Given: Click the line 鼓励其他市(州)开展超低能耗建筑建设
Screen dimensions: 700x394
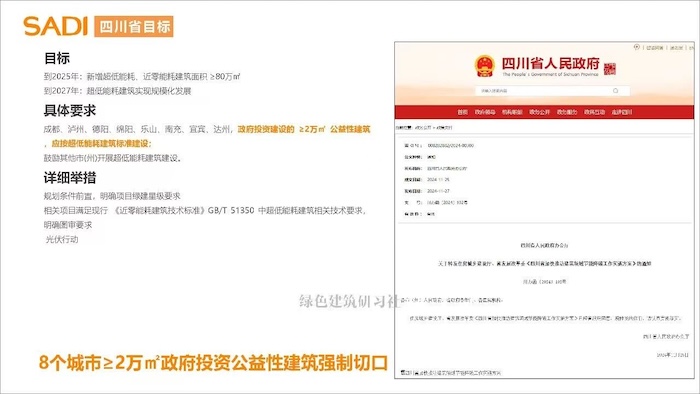Looking at the screenshot, I should (x=112, y=158).
